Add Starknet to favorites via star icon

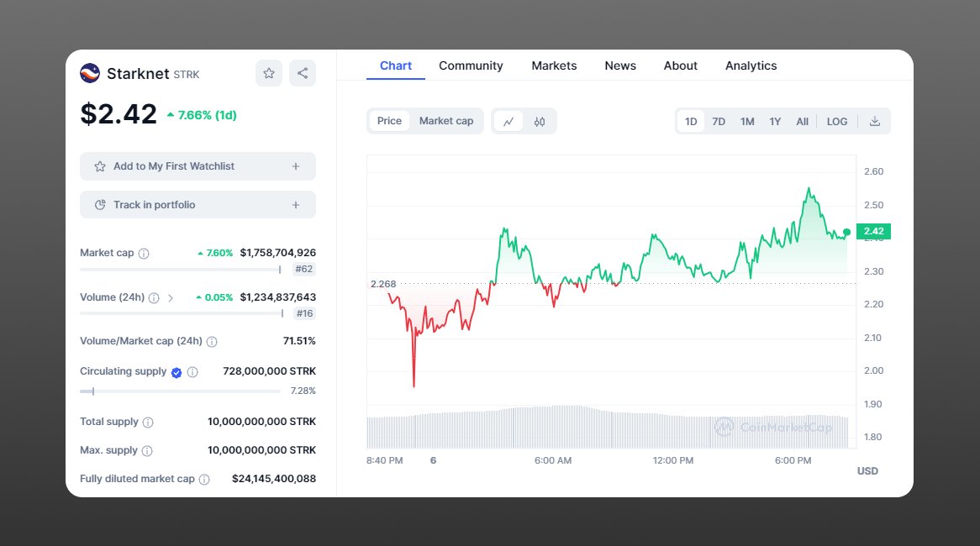coord(268,73)
